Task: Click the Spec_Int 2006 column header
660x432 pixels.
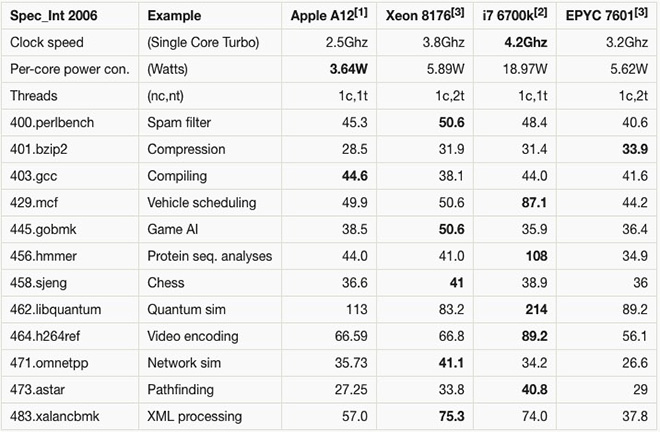Action: [x=50, y=17]
